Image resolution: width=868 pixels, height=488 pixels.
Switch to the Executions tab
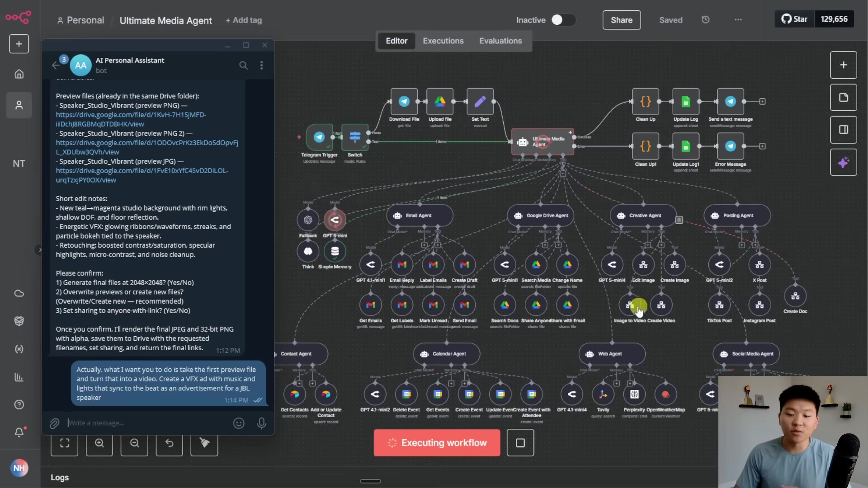pyautogui.click(x=443, y=41)
